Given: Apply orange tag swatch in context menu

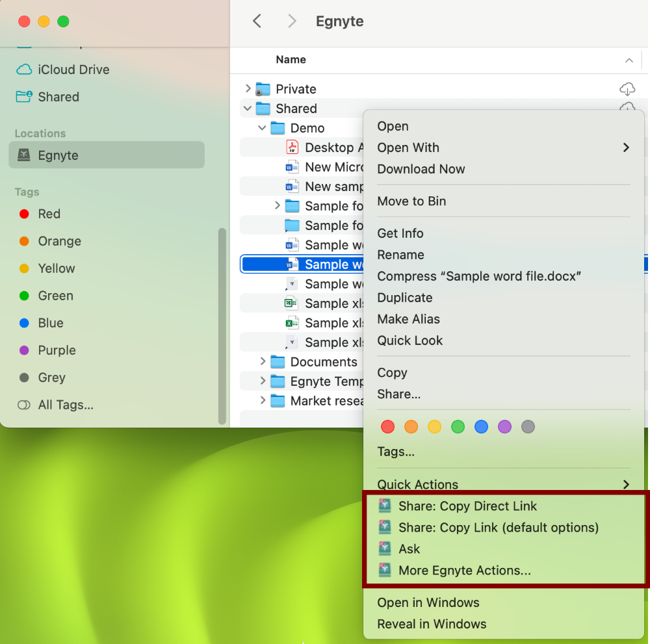Looking at the screenshot, I should (x=411, y=426).
